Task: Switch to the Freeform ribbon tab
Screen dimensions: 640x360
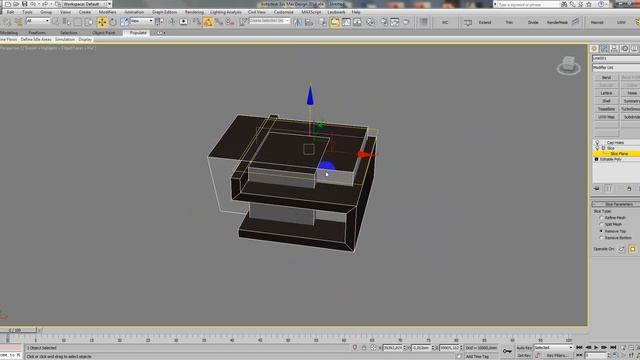Action: [x=37, y=33]
